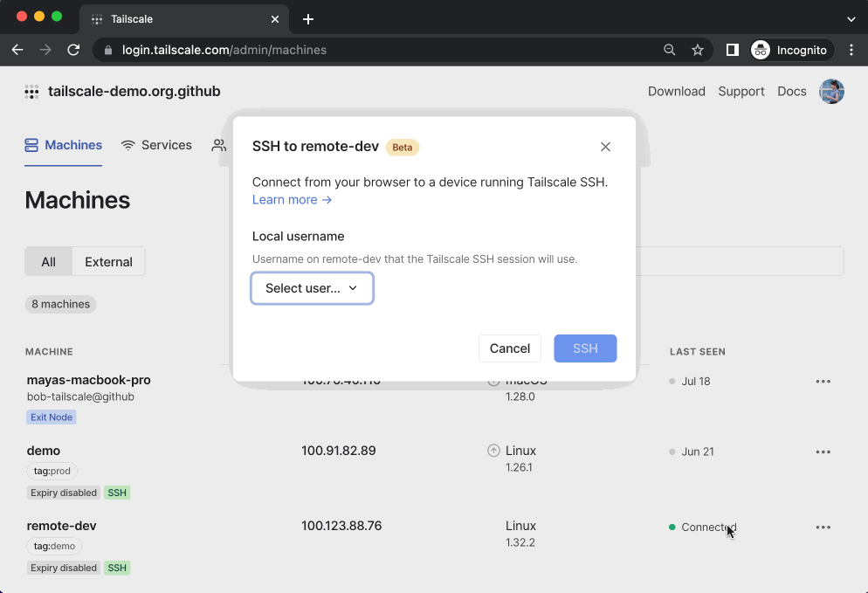868x593 pixels.
Task: Click the Incognito profile button
Action: tap(792, 50)
